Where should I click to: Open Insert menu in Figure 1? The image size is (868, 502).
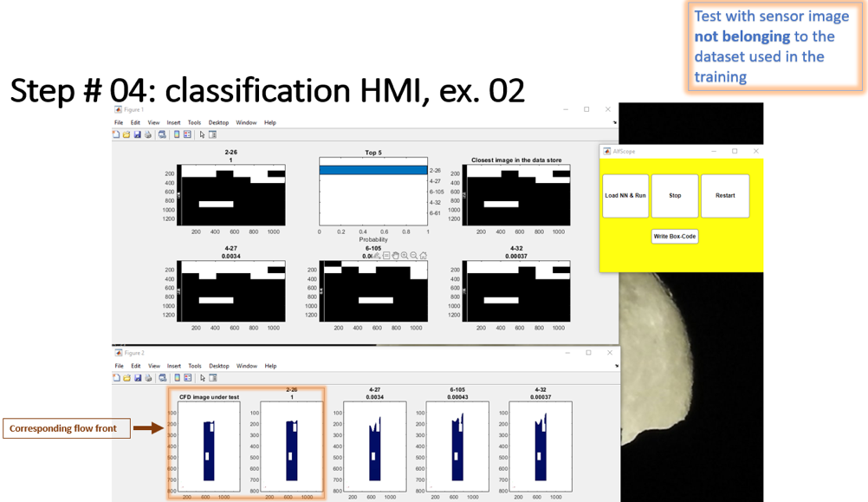174,122
